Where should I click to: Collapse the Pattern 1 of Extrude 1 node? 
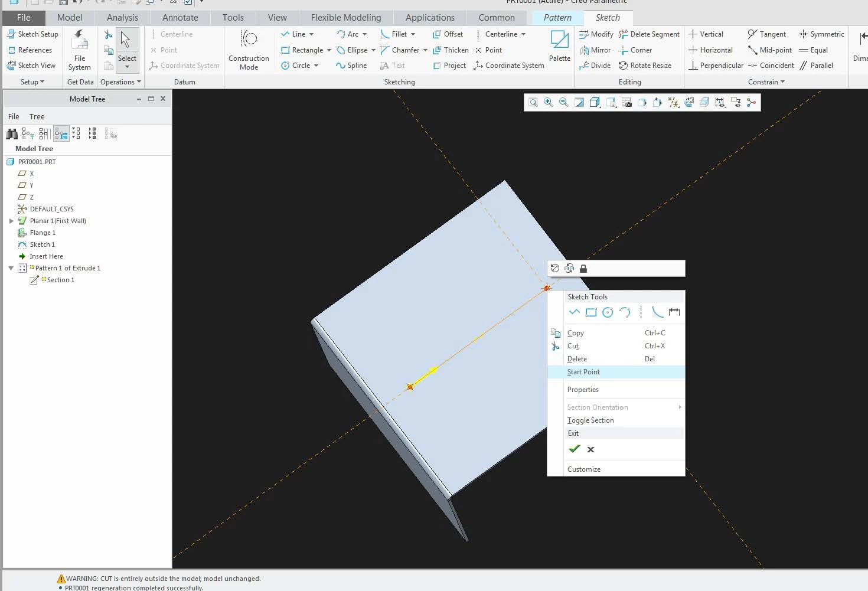pos(11,268)
